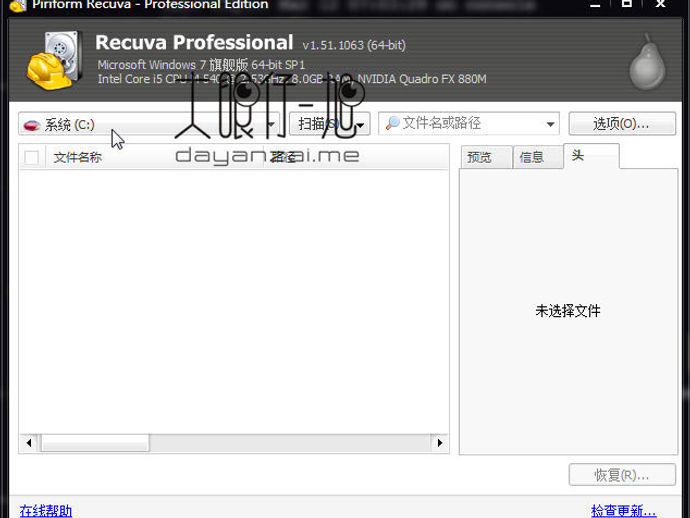
Task: Open the 系统 (C:) drive dropdown
Action: (x=149, y=124)
